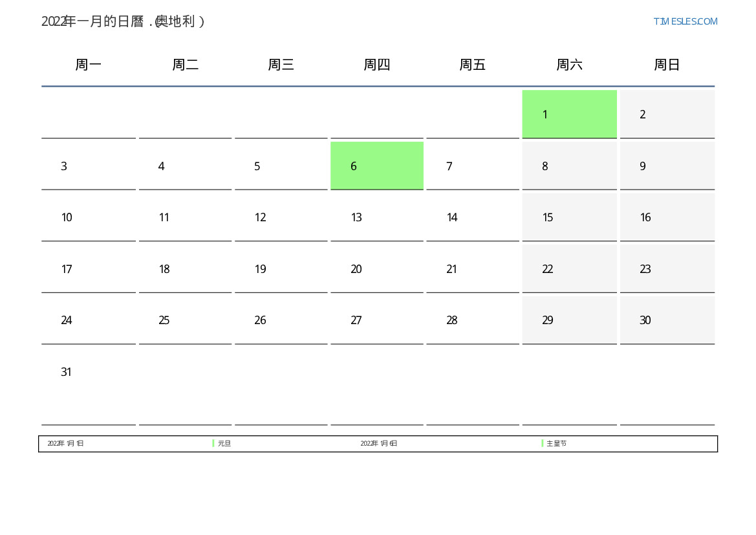Click the 主显节 holiday legend entry
The image size is (756, 535).
click(x=556, y=444)
